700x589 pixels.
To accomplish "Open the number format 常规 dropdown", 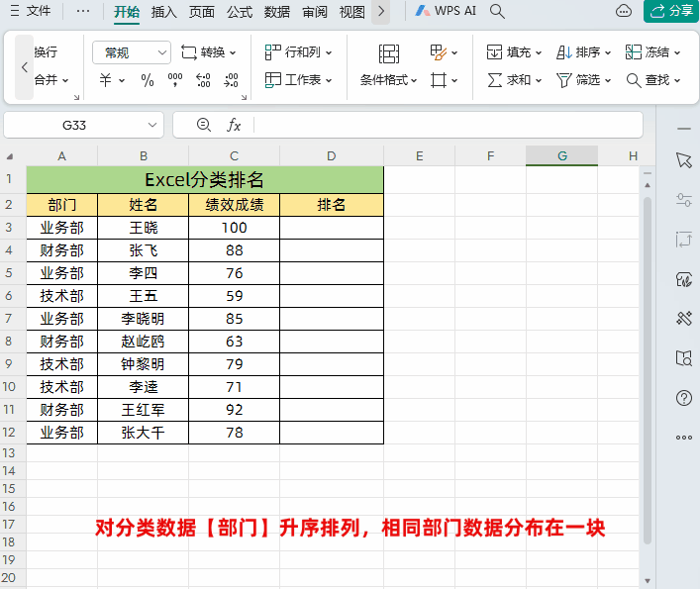I will point(132,52).
